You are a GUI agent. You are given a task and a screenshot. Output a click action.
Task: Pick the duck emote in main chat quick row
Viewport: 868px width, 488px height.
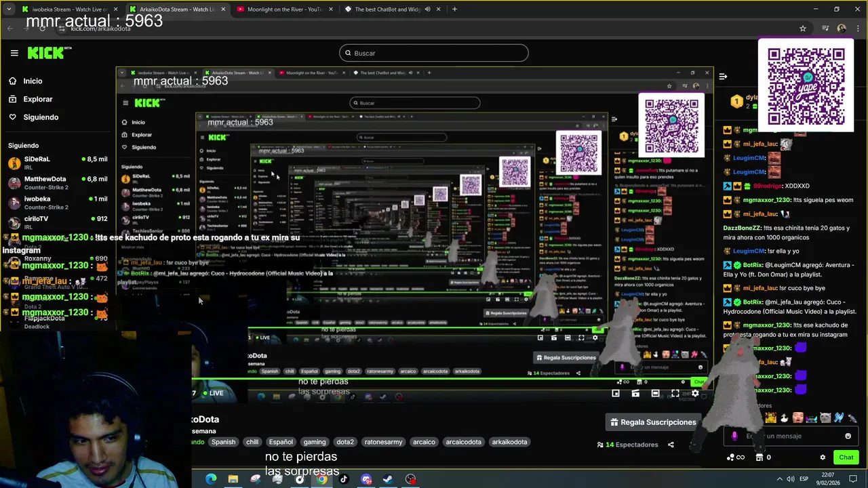785,418
